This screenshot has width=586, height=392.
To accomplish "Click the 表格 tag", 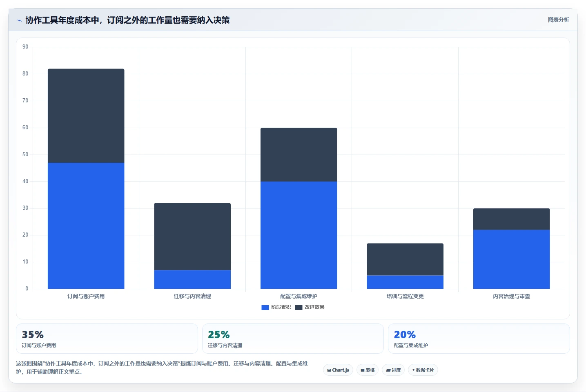I will pos(368,370).
